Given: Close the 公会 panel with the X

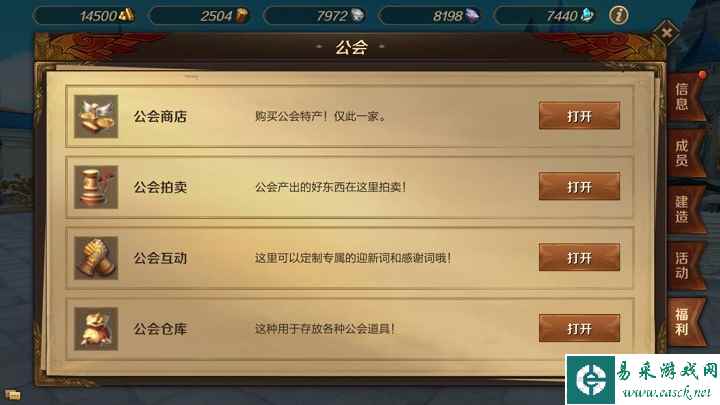Looking at the screenshot, I should 666,32.
